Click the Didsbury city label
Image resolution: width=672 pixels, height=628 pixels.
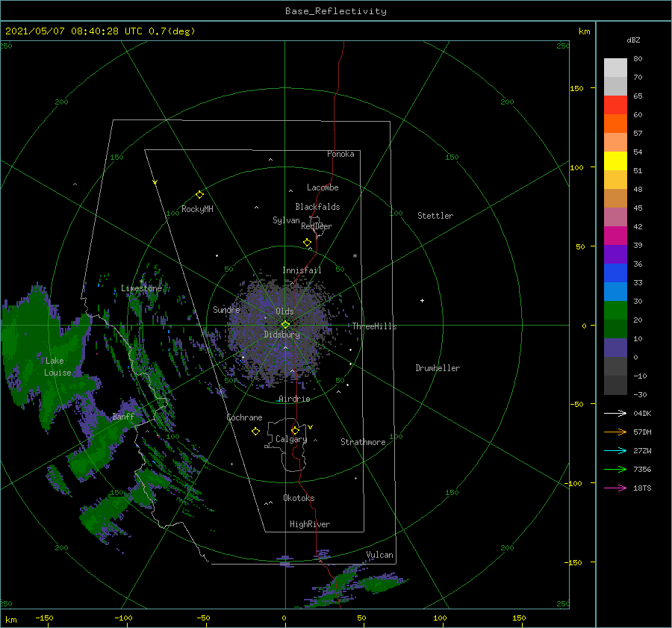[282, 335]
